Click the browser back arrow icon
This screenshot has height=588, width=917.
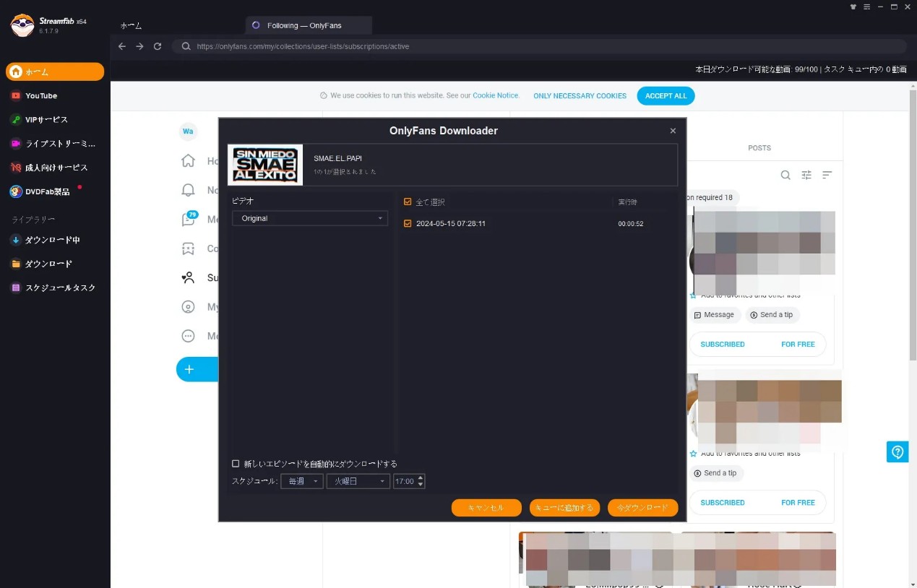pos(121,46)
